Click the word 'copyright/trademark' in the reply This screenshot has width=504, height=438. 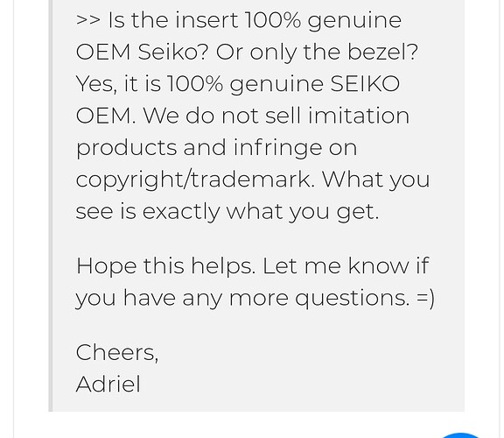tap(193, 180)
